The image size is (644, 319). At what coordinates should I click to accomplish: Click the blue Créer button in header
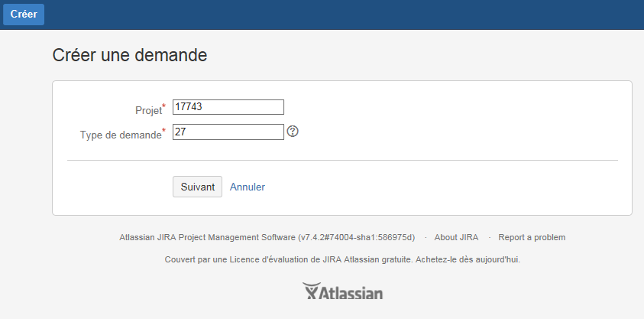(24, 14)
